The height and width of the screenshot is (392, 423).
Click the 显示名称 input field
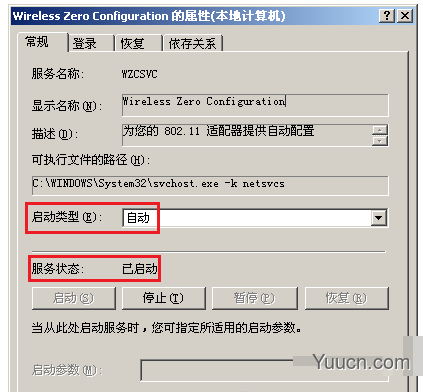click(x=255, y=105)
